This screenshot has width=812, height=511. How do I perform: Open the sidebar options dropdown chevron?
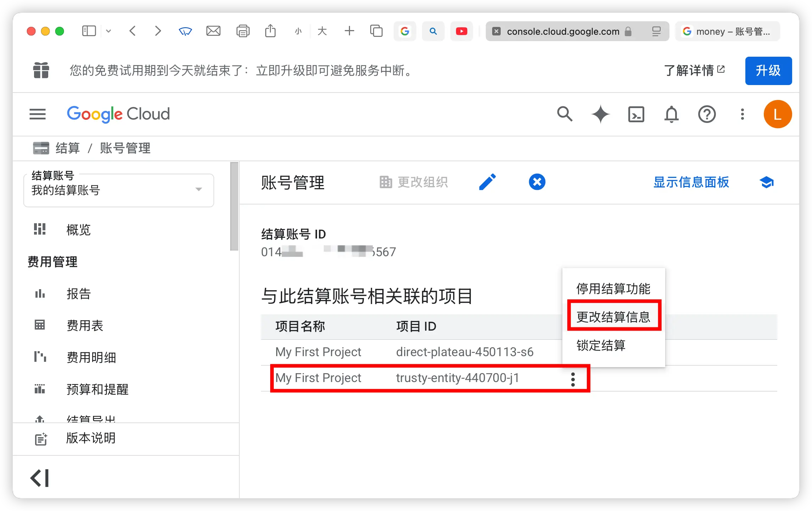pos(109,31)
